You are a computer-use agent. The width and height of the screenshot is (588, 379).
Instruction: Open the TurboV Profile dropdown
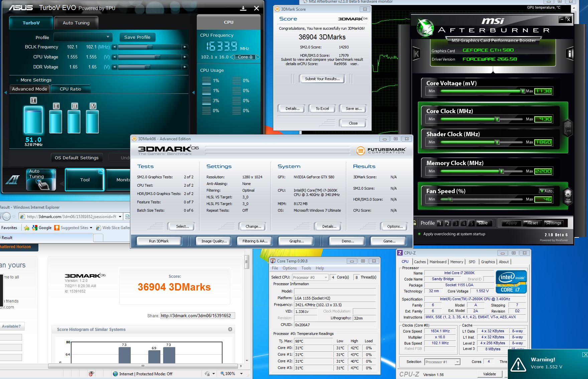pos(83,37)
